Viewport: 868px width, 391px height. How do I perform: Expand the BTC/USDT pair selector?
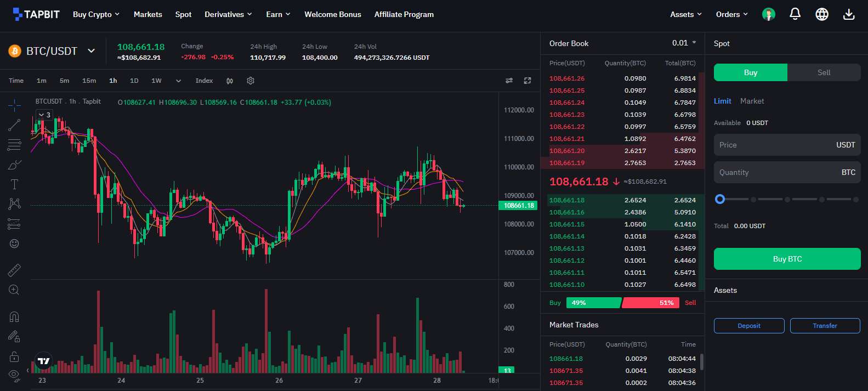[x=92, y=51]
